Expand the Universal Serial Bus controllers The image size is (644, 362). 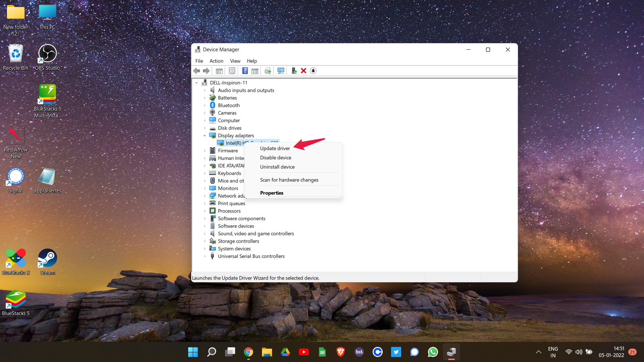point(204,256)
